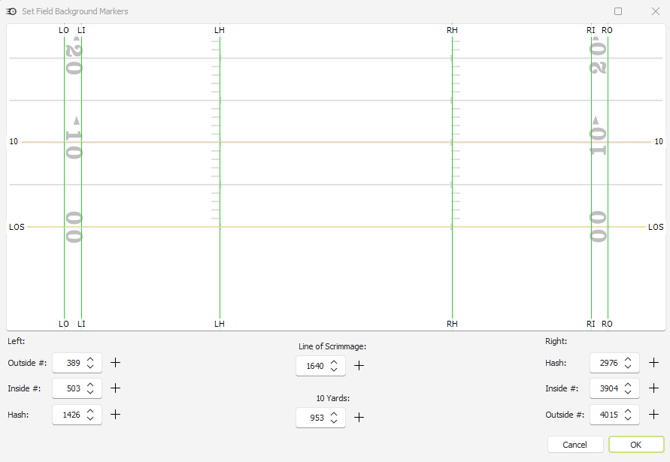670x462 pixels.
Task: Decrease the Left Inside # value
Action: point(90,392)
